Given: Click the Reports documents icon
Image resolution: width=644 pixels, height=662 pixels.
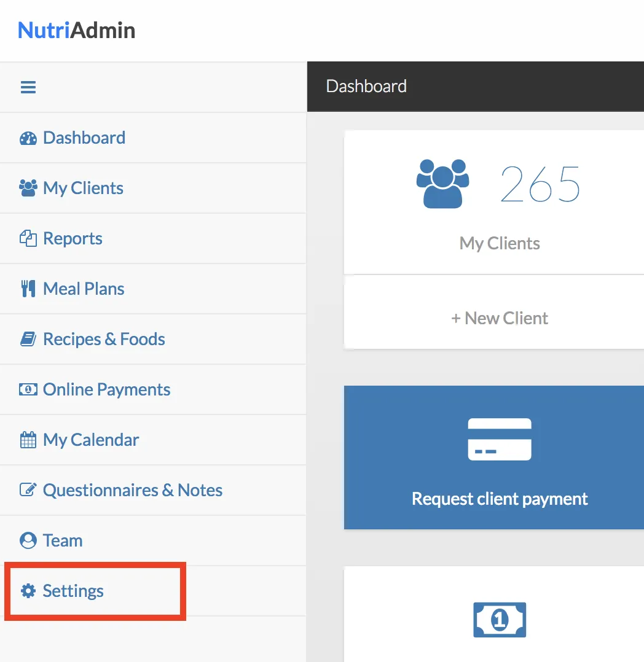Looking at the screenshot, I should tap(28, 239).
